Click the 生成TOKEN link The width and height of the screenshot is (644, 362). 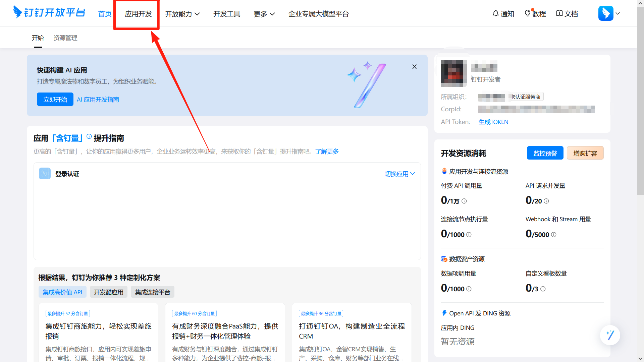pyautogui.click(x=493, y=122)
